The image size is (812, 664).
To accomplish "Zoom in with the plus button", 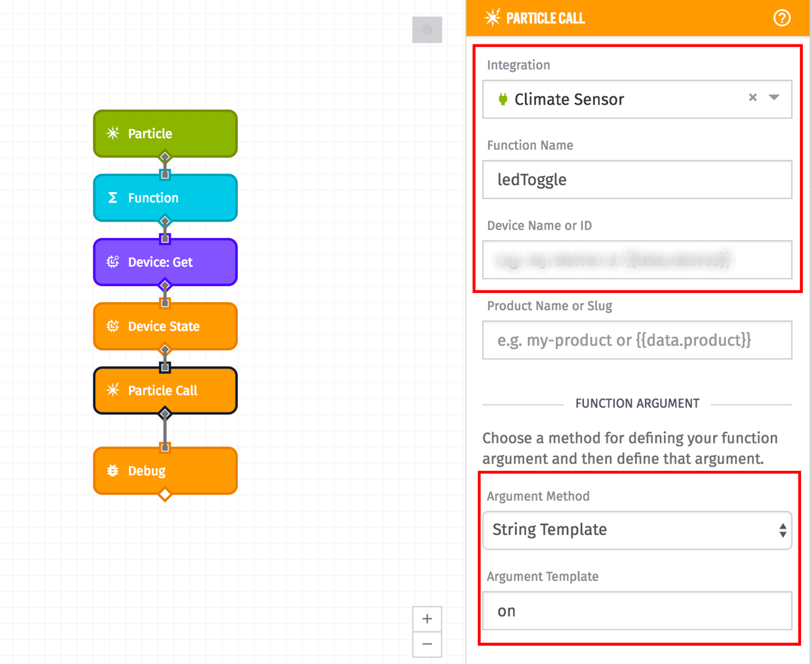I will pos(427,619).
